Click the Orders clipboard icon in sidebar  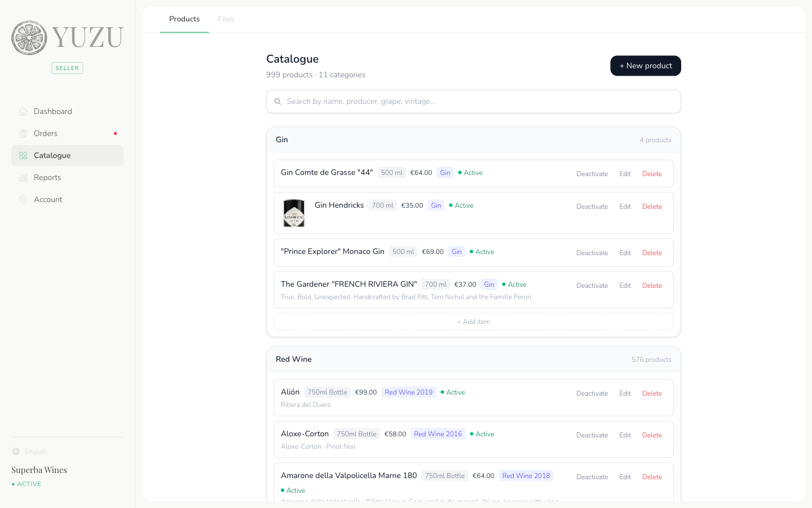pyautogui.click(x=23, y=134)
